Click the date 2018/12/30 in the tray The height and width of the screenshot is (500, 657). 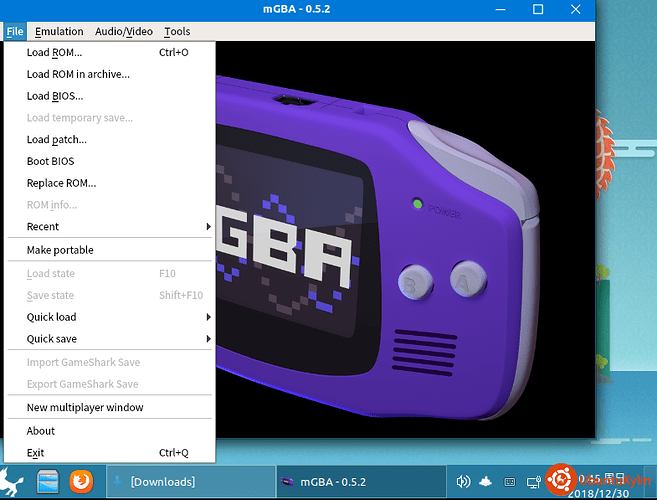pyautogui.click(x=598, y=493)
